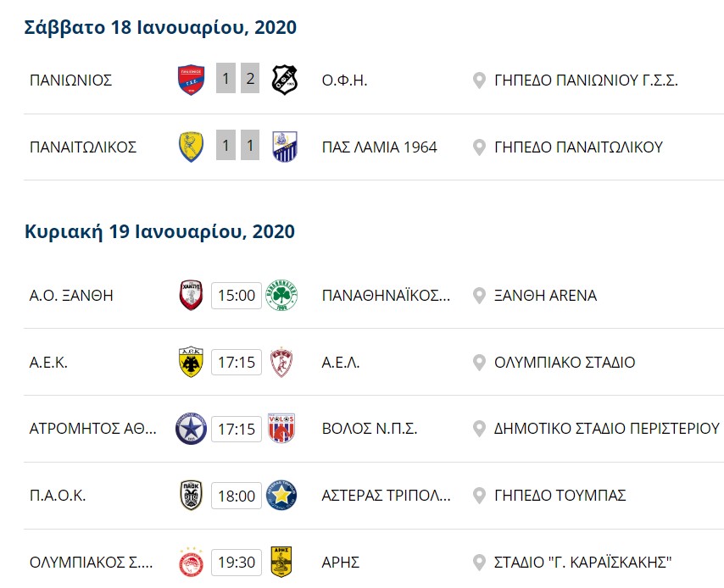Screen dimensions: 724x588
Task: Open the ΠΑΣ ΛΑΜΙΑ 1964 team link
Action: point(379,147)
